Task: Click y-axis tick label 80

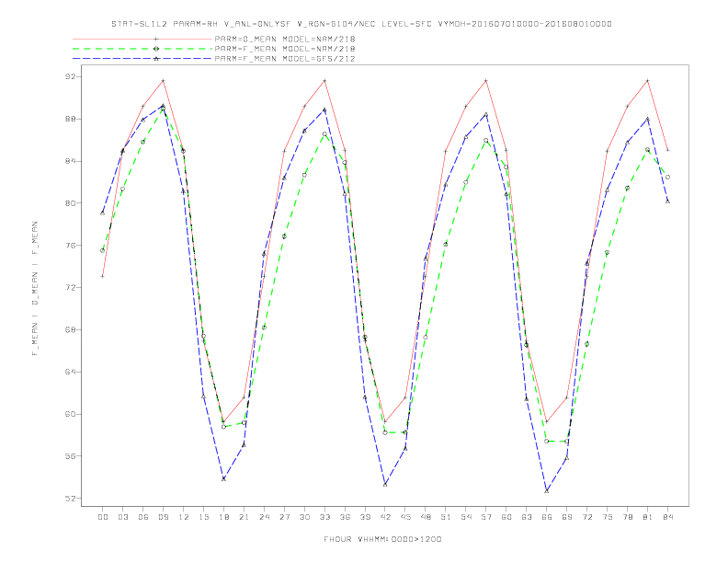Action: tap(70, 203)
